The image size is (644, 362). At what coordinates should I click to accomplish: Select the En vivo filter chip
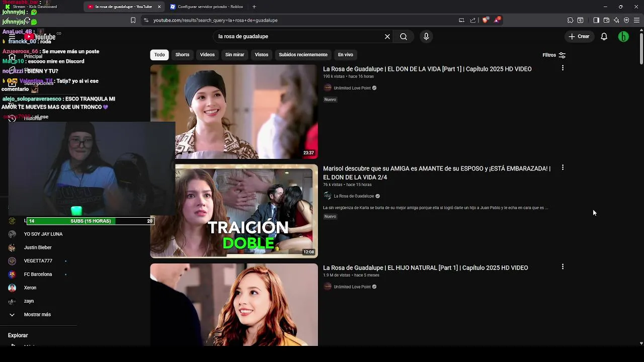coord(345,55)
